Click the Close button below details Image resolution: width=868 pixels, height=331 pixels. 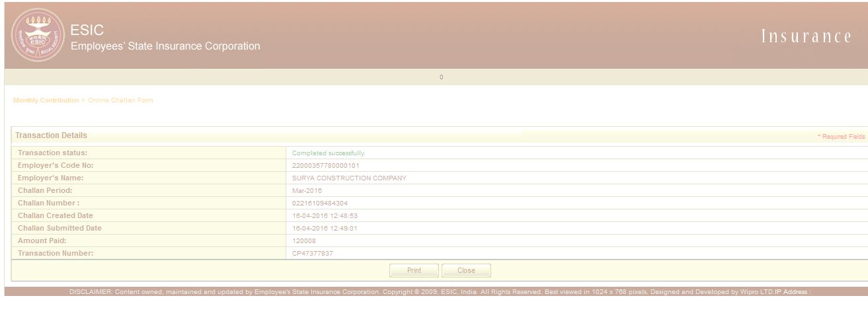[466, 270]
